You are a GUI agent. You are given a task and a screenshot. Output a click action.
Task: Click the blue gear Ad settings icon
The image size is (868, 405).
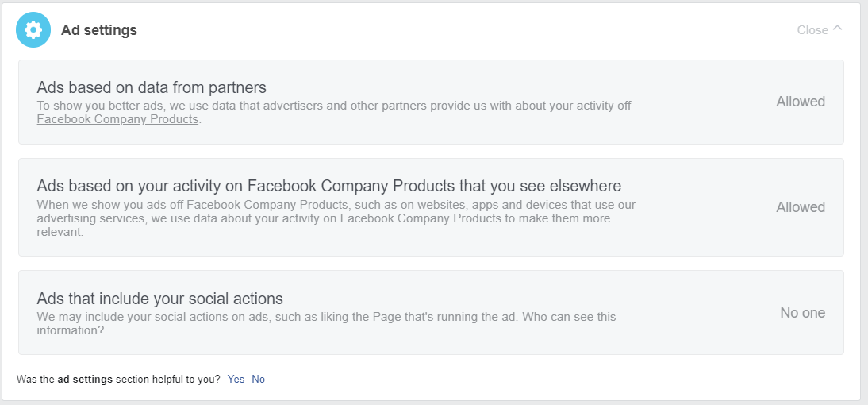(x=33, y=30)
